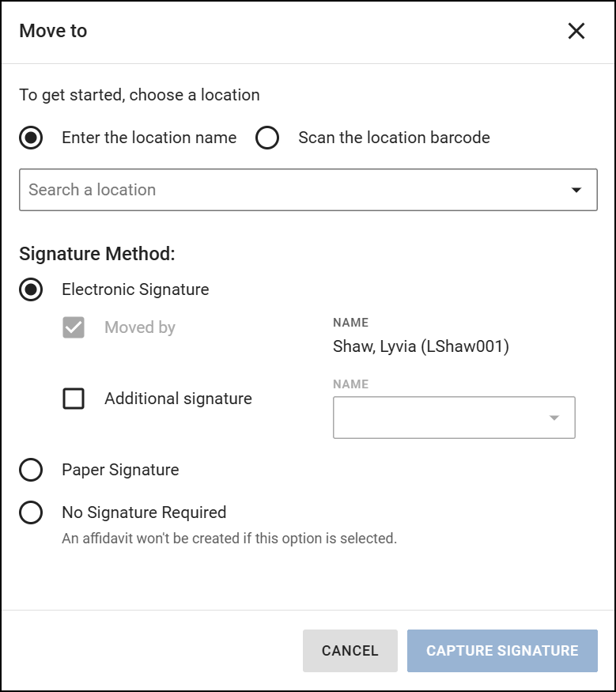This screenshot has height=692, width=616.
Task: Select the "Scan the location barcode" radio button
Action: click(267, 138)
